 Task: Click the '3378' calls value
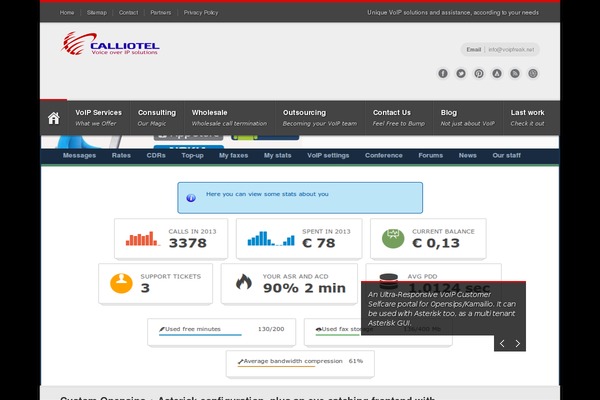[x=188, y=243]
